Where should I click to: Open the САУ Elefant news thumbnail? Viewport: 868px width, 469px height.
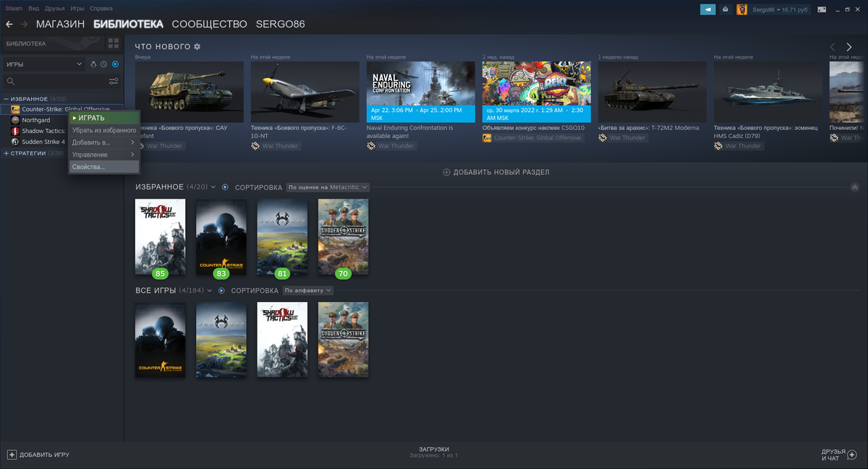190,92
